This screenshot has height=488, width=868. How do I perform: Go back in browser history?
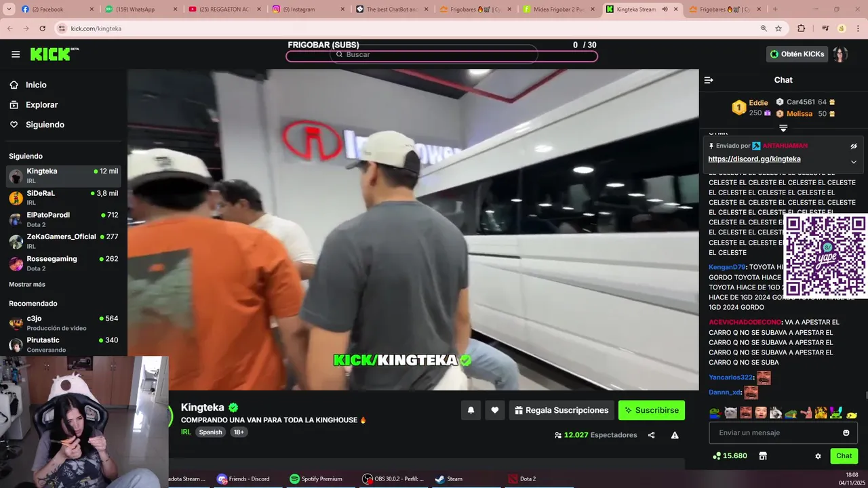tap(9, 28)
